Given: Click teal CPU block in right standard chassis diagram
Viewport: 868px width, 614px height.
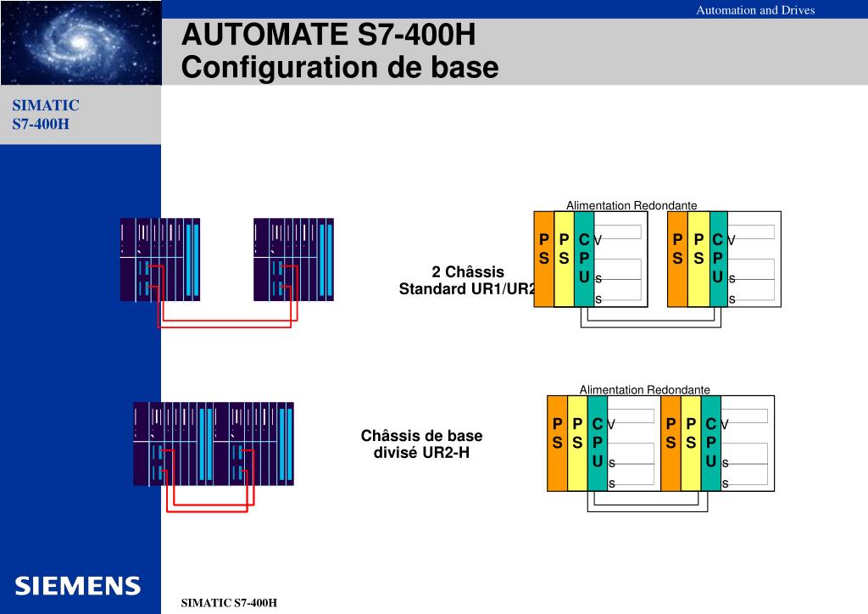Looking at the screenshot, I should pos(718,260).
